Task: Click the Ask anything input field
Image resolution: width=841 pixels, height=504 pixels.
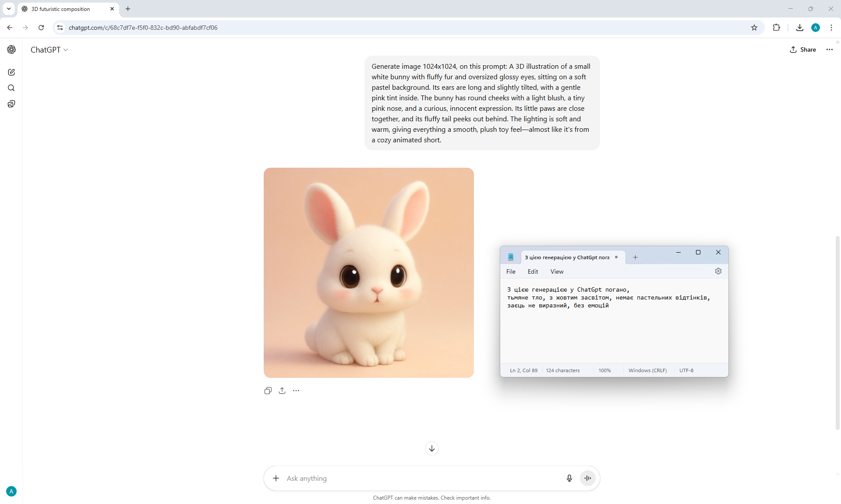Action: click(x=420, y=478)
